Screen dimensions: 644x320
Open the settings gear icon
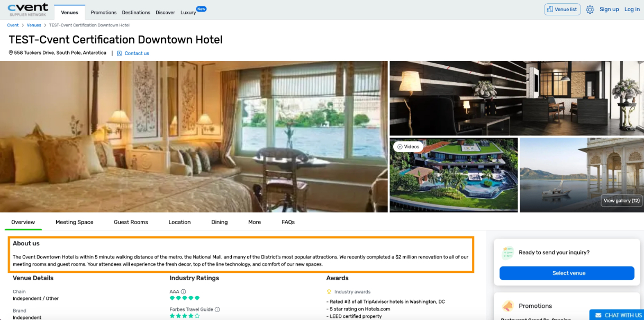[x=590, y=10]
